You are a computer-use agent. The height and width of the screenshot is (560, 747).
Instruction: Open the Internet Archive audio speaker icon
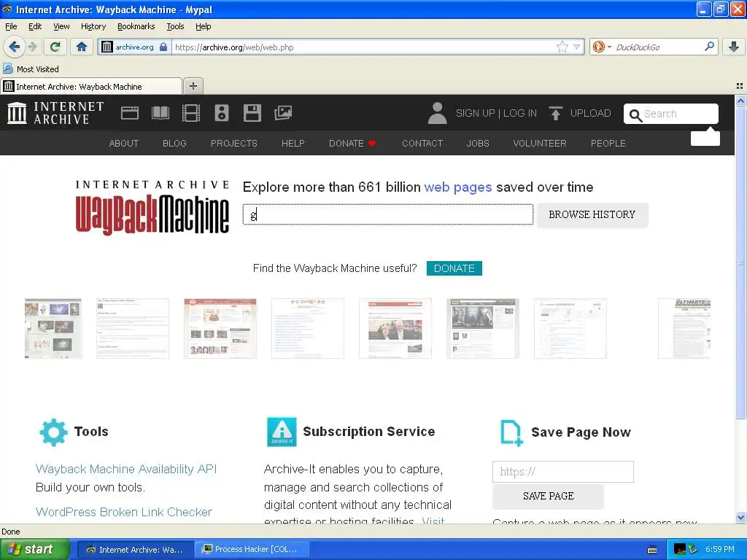coord(222,113)
